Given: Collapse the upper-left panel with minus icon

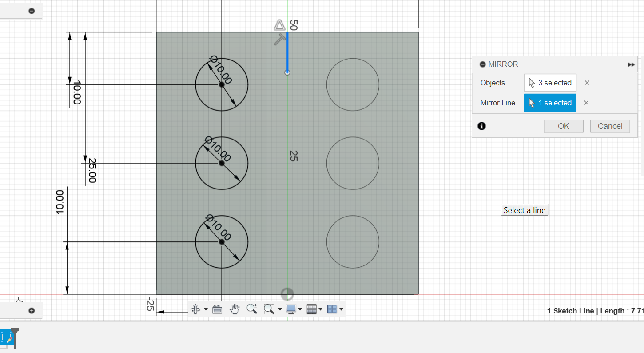Looking at the screenshot, I should coord(32,11).
